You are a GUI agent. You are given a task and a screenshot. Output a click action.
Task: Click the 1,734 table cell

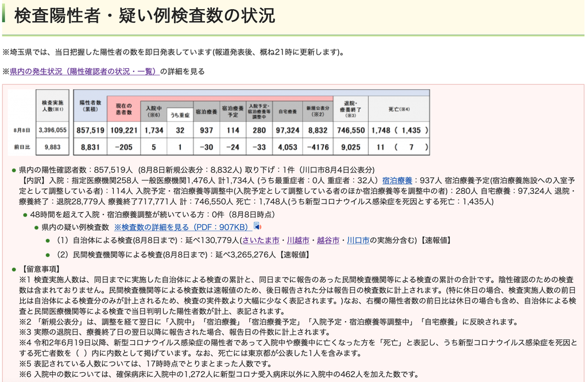(x=154, y=130)
